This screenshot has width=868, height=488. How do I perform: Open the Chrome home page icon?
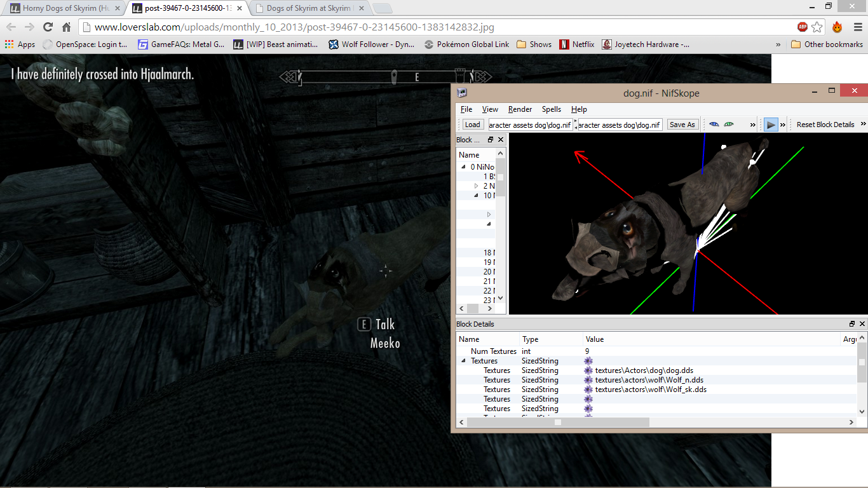(66, 27)
